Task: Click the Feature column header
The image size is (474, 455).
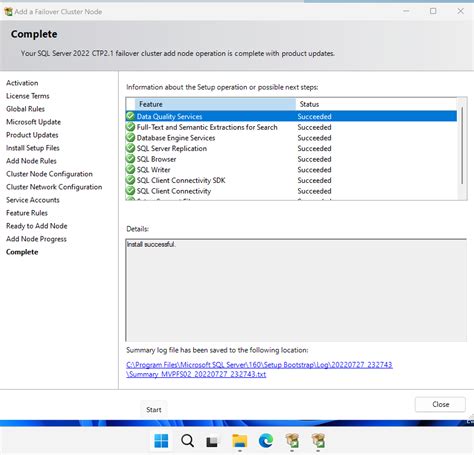Action: (x=215, y=104)
